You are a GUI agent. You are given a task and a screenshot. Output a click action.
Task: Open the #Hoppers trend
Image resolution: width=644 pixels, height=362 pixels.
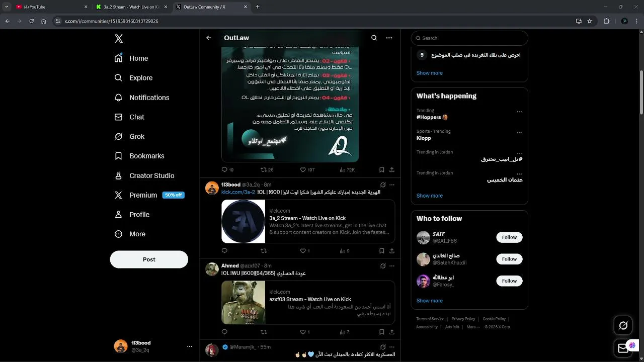click(x=432, y=117)
